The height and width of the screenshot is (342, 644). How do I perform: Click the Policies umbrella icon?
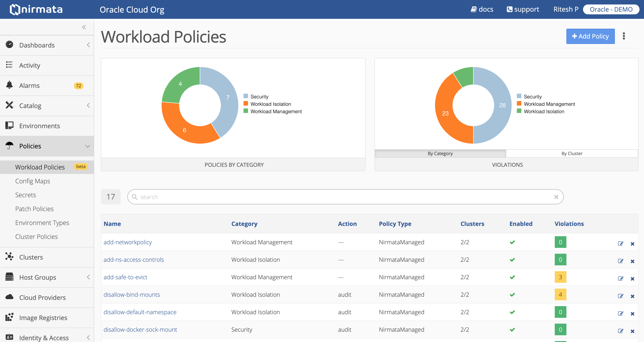click(x=9, y=146)
